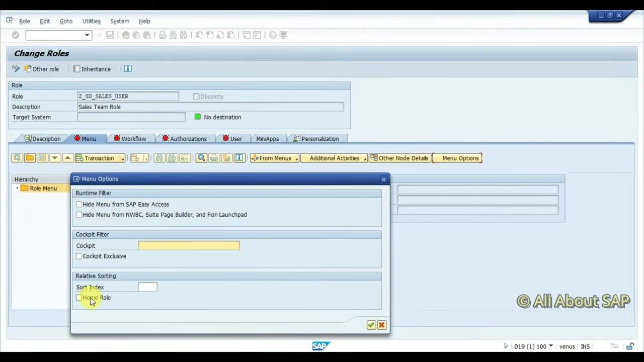Expand the status bar triangle arrow

click(x=506, y=346)
